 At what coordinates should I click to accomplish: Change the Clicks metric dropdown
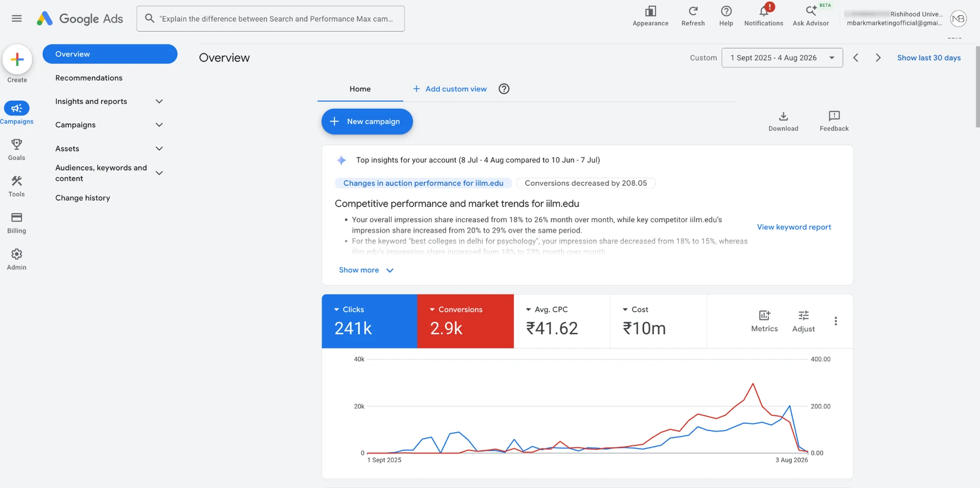(x=349, y=310)
